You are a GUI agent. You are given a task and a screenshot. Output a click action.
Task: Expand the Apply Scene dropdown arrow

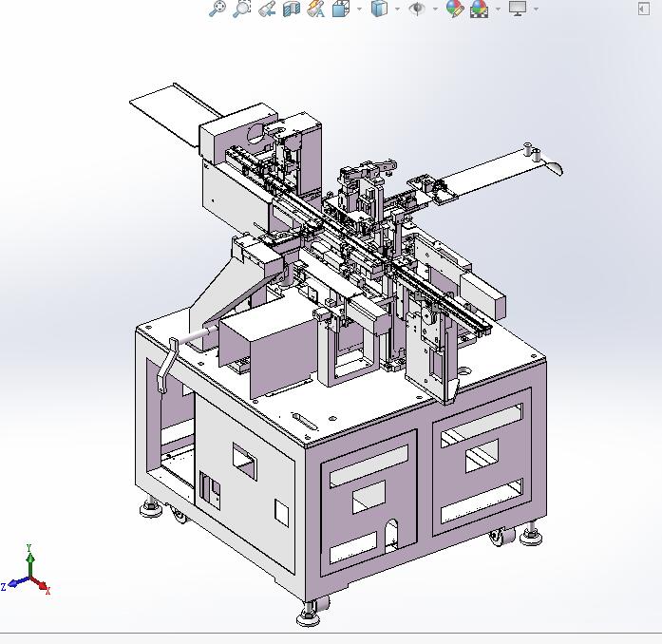click(x=499, y=9)
